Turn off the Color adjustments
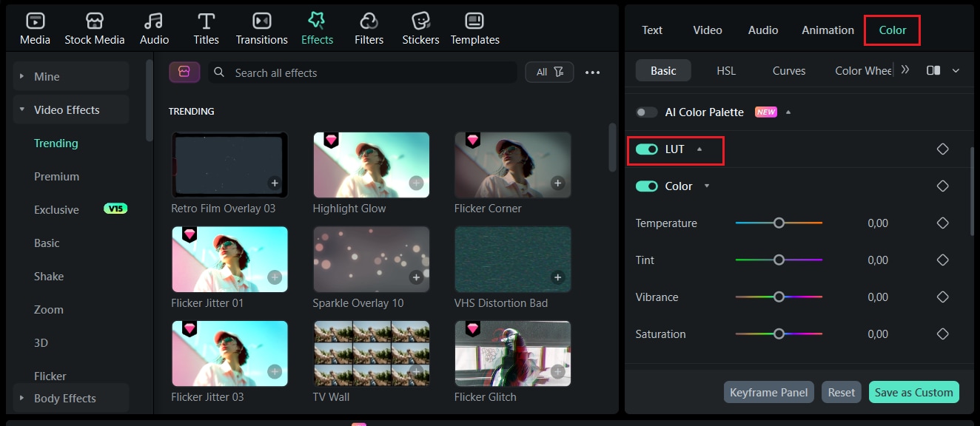The height and width of the screenshot is (426, 980). 645,186
